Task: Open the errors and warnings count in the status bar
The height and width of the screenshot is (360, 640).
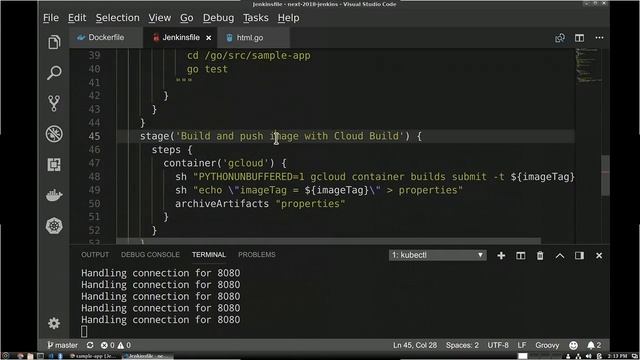Action: pyautogui.click(x=116, y=345)
